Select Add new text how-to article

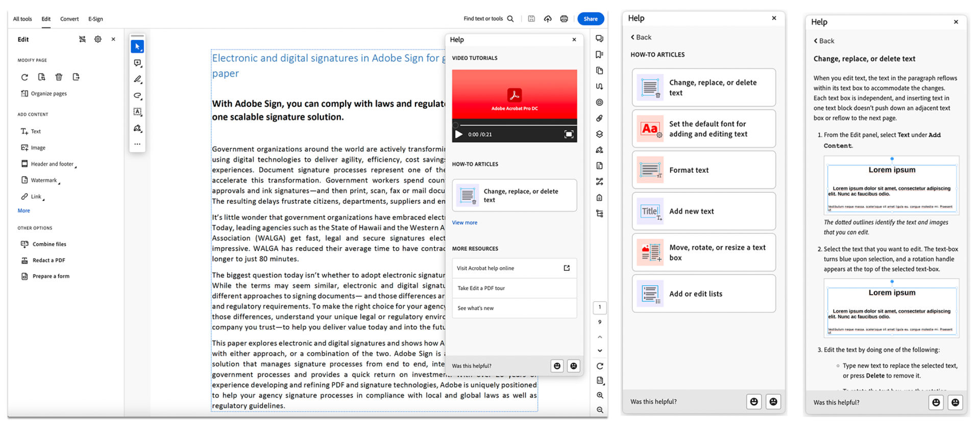click(x=704, y=211)
